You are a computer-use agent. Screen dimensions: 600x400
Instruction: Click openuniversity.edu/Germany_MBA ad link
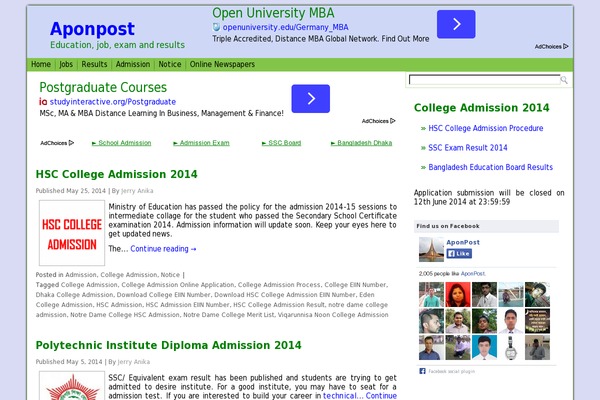285,27
